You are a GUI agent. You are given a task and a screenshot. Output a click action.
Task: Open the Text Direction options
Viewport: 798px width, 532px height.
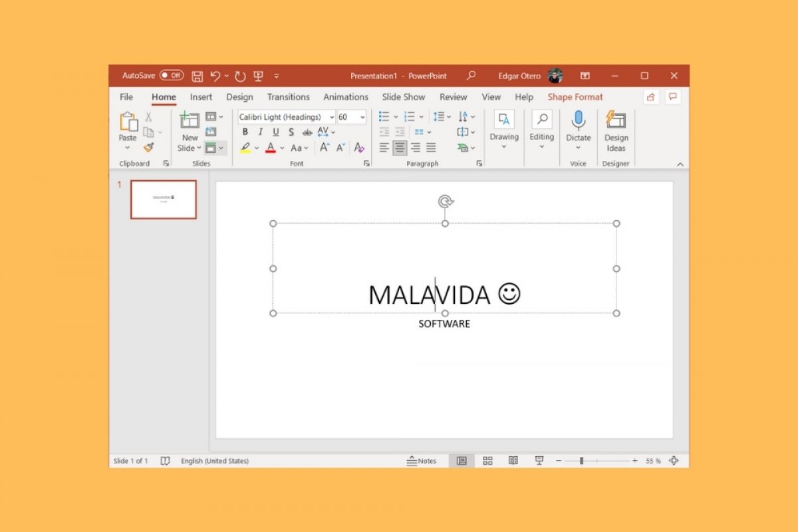point(465,117)
